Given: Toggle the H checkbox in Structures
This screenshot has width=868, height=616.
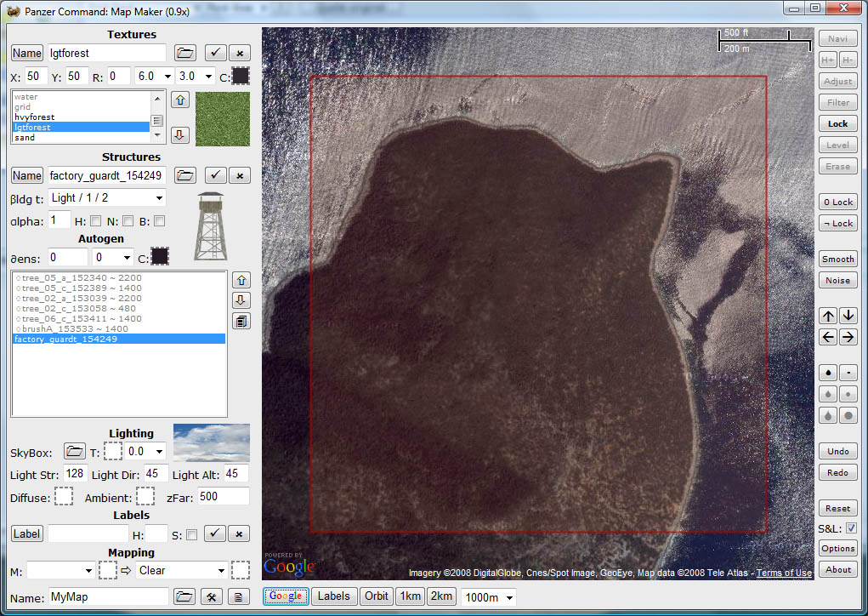Looking at the screenshot, I should 96,221.
